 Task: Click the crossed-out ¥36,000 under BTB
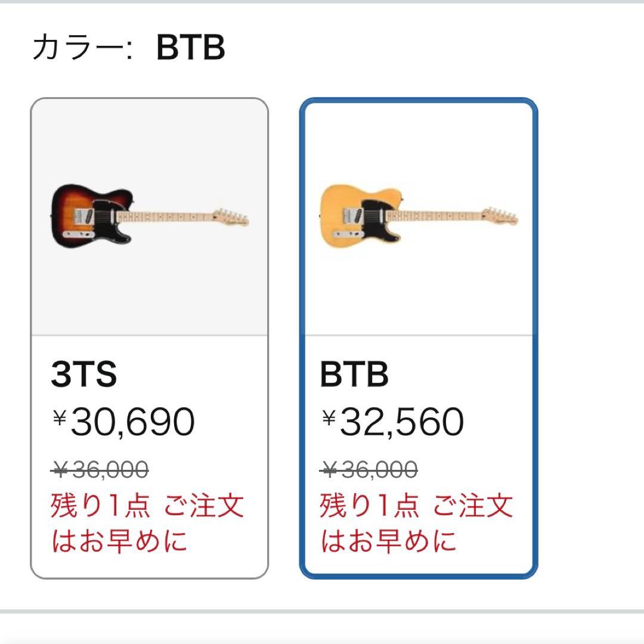(370, 470)
